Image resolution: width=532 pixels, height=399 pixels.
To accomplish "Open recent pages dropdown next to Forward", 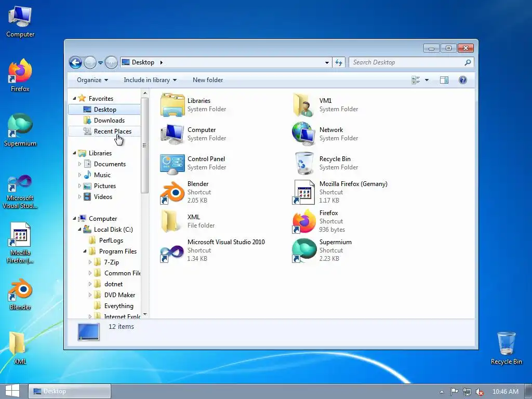I will 100,63.
